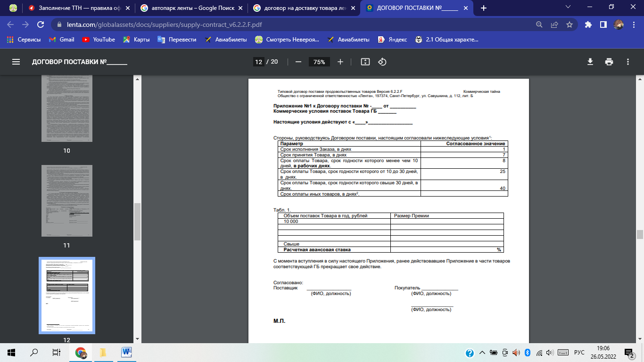Open page 10 thumbnail
This screenshot has width=644, height=362.
click(66, 108)
